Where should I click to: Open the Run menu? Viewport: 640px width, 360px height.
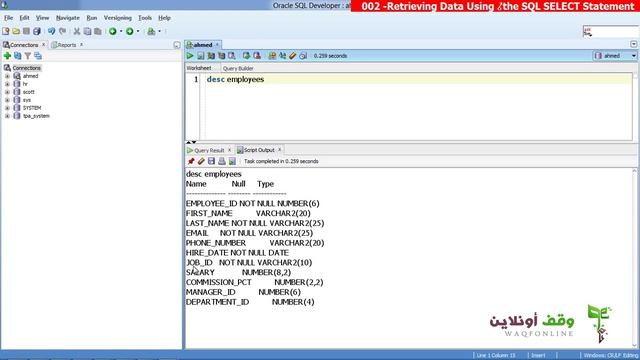pos(92,18)
